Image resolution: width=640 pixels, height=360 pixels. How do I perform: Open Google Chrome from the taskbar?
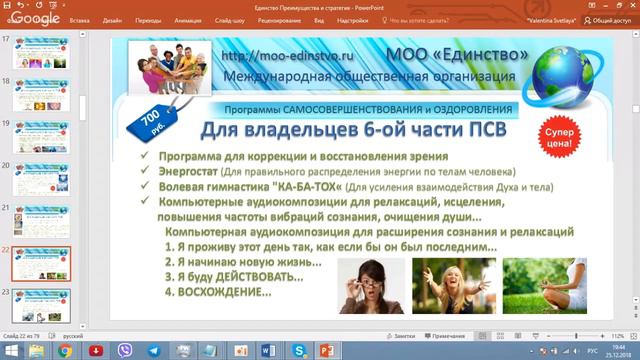pyautogui.click(x=64, y=351)
